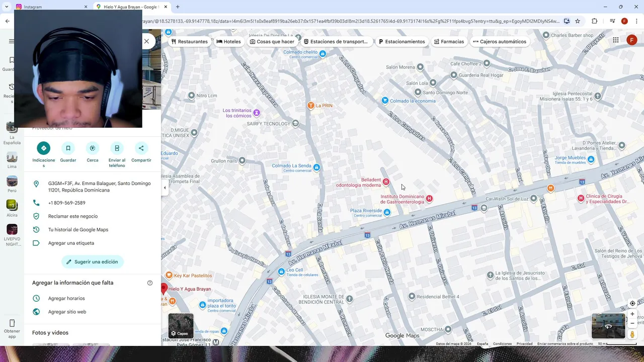Click Agregar sitio web
644x362 pixels.
(93, 312)
